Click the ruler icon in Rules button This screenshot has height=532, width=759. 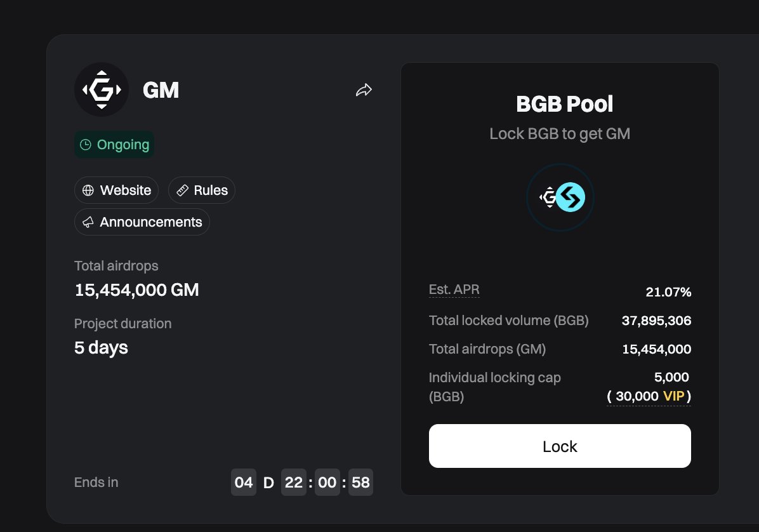coord(182,190)
